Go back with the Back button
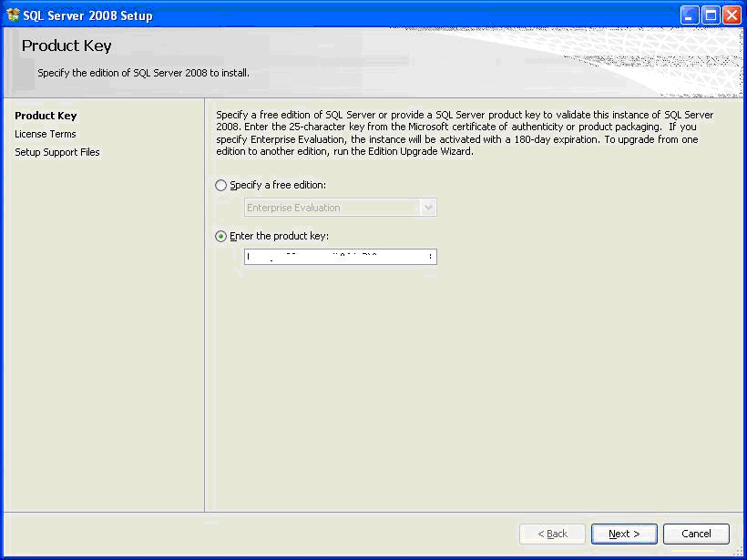Viewport: 747px width, 560px height. pyautogui.click(x=552, y=534)
